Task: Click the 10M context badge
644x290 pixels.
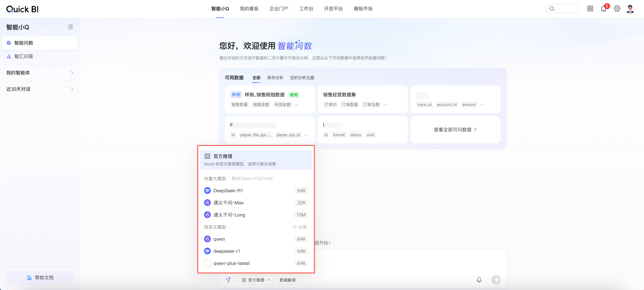Action: click(301, 215)
